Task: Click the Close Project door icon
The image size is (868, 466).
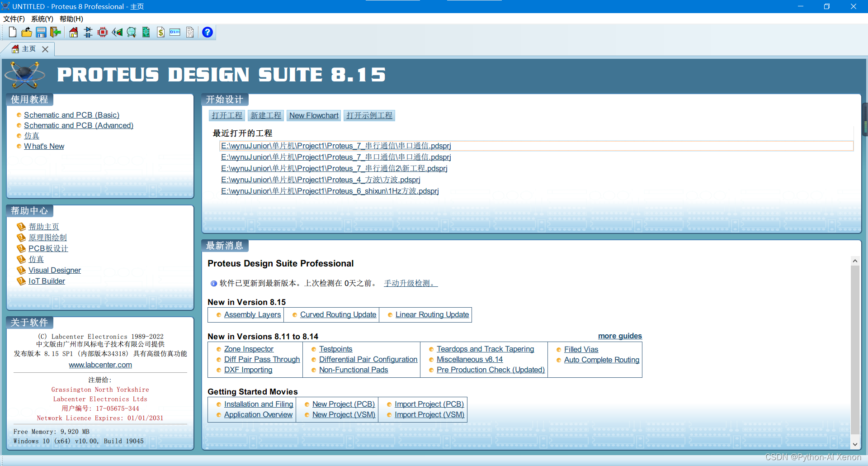Action: [x=56, y=32]
